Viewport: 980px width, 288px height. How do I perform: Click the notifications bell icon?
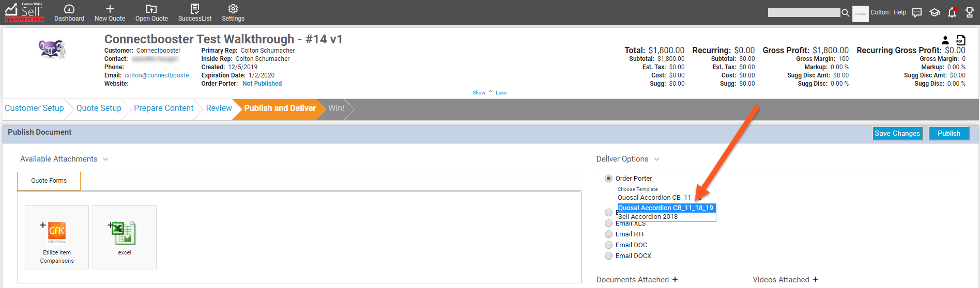(952, 13)
